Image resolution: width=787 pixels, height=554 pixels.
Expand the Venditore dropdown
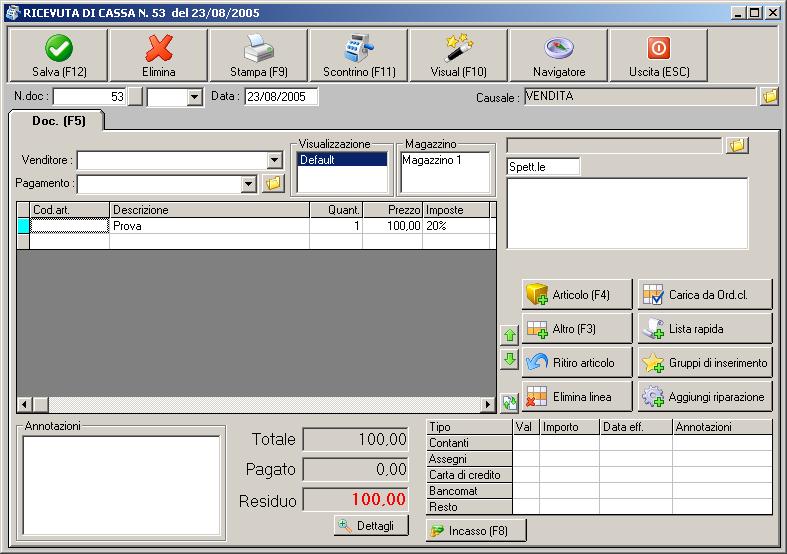pos(274,161)
